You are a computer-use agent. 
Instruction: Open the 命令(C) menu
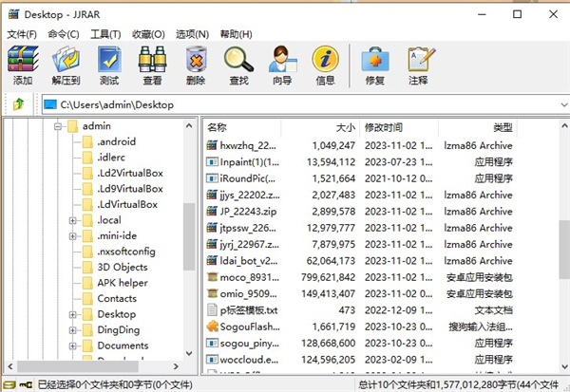click(64, 34)
